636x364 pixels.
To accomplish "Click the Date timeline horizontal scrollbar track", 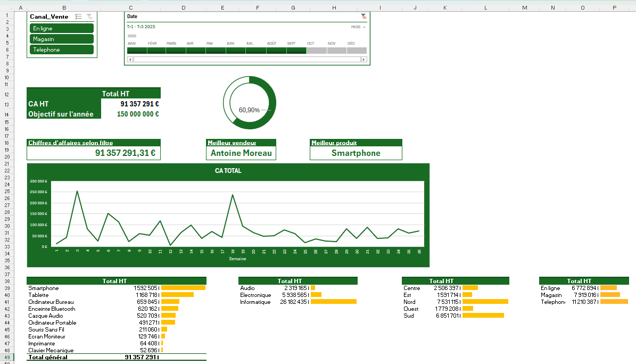I will pyautogui.click(x=247, y=59).
